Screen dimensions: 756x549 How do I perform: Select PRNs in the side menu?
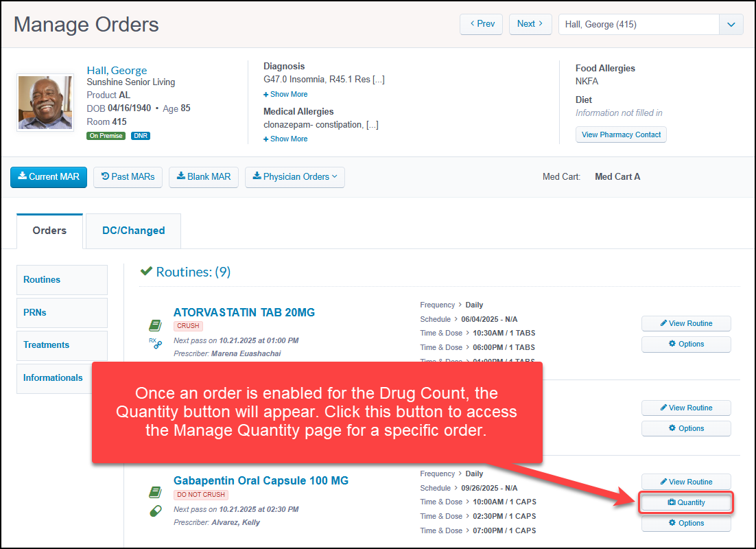62,313
